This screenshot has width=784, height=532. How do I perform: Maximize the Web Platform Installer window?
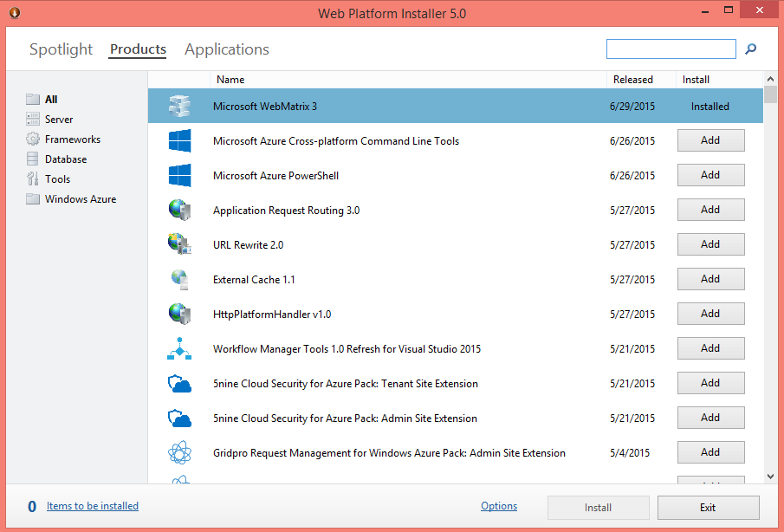pos(729,10)
